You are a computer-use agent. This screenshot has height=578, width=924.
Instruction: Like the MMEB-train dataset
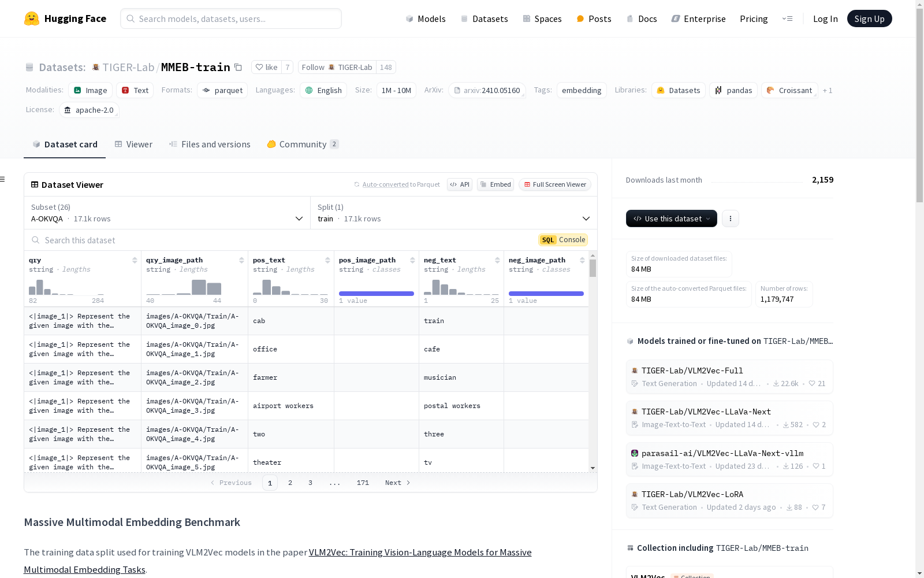[x=267, y=67]
